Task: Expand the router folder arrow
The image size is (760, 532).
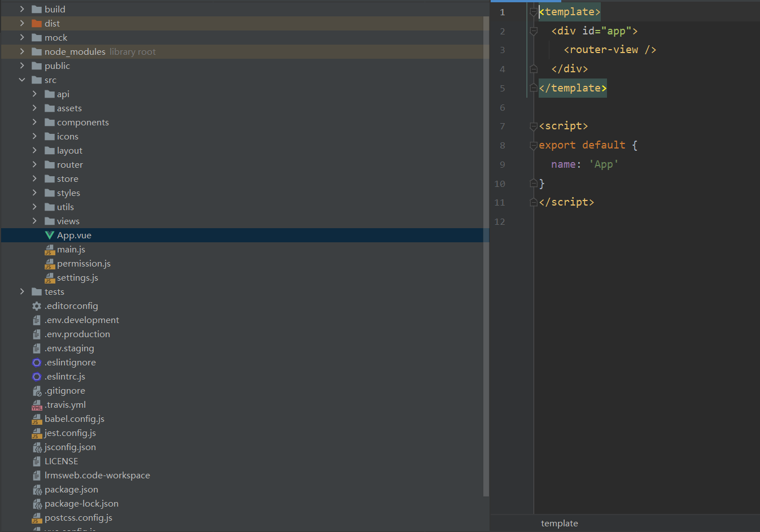Action: [x=34, y=164]
